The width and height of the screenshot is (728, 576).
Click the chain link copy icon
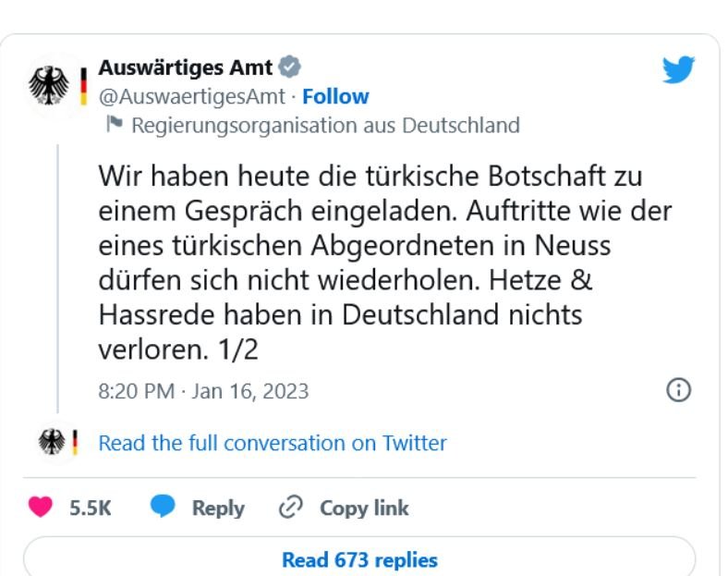click(289, 508)
